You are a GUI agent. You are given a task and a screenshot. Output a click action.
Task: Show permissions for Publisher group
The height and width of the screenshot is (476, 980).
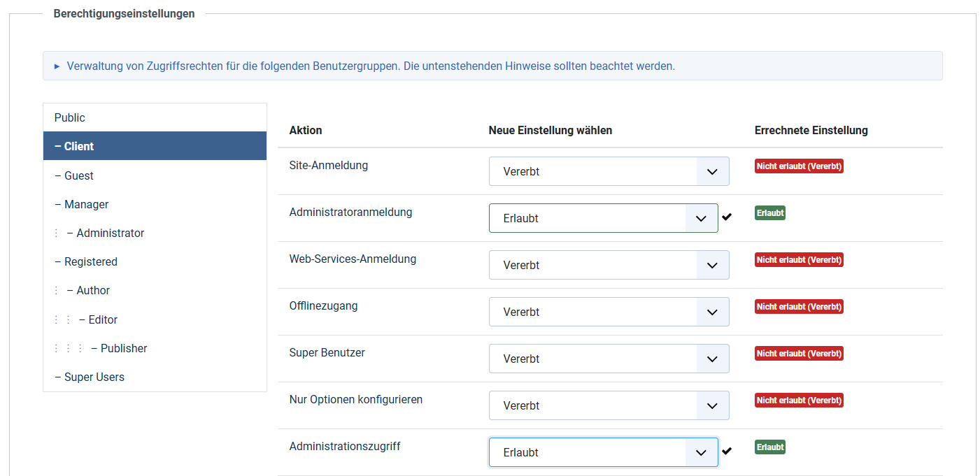[123, 348]
